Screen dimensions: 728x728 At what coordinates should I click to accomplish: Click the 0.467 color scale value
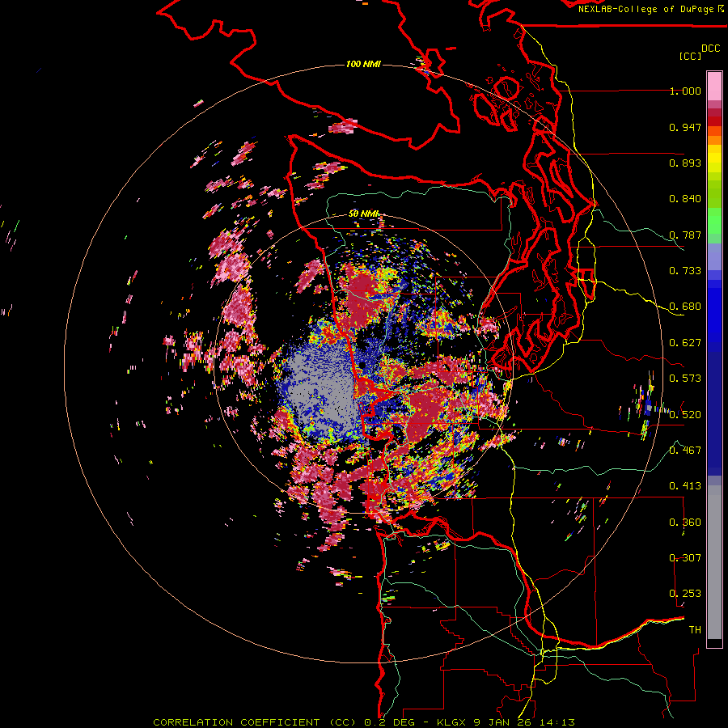pos(685,450)
